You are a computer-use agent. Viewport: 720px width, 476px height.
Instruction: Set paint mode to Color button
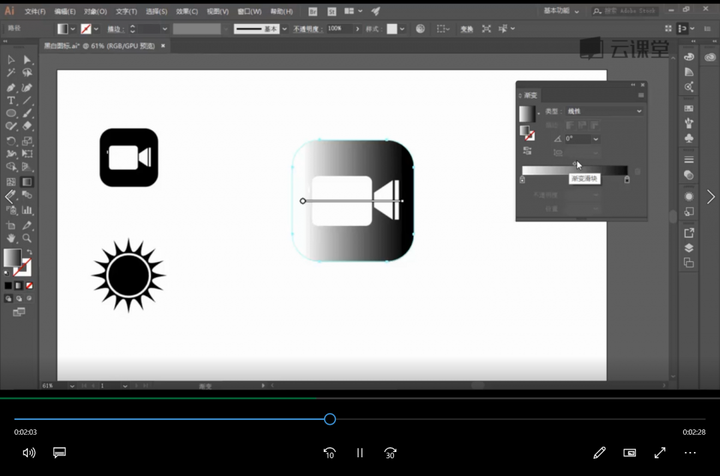pos(8,286)
